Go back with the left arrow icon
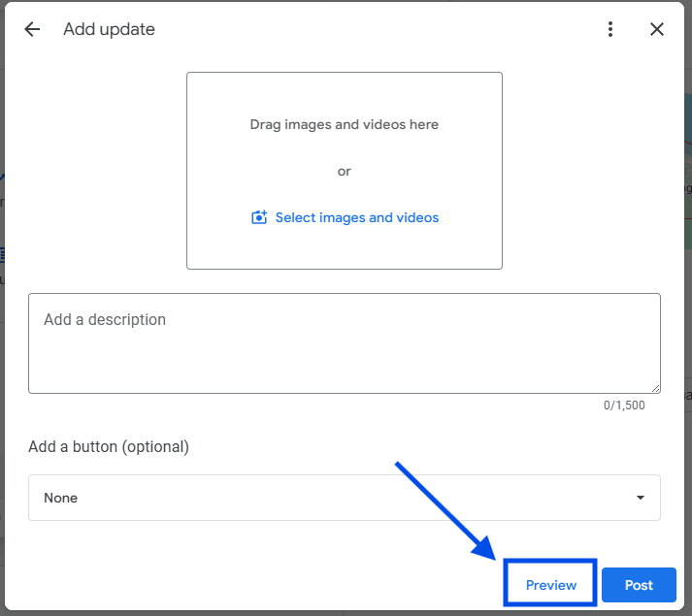The image size is (692, 616). (32, 29)
